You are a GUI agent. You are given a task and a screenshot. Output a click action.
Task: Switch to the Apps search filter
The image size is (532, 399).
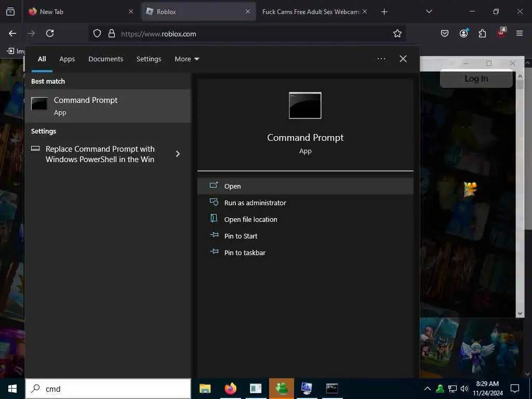tap(67, 59)
